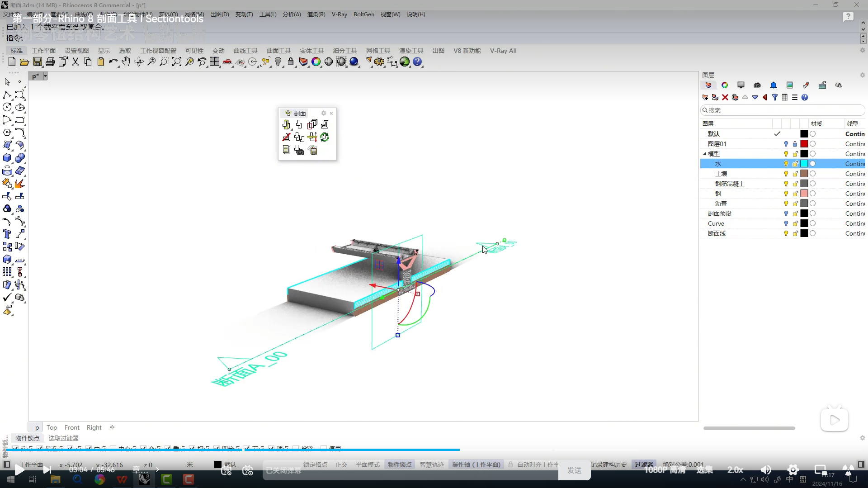Click the layer 搜索 search field
868x488 pixels.
pos(783,110)
